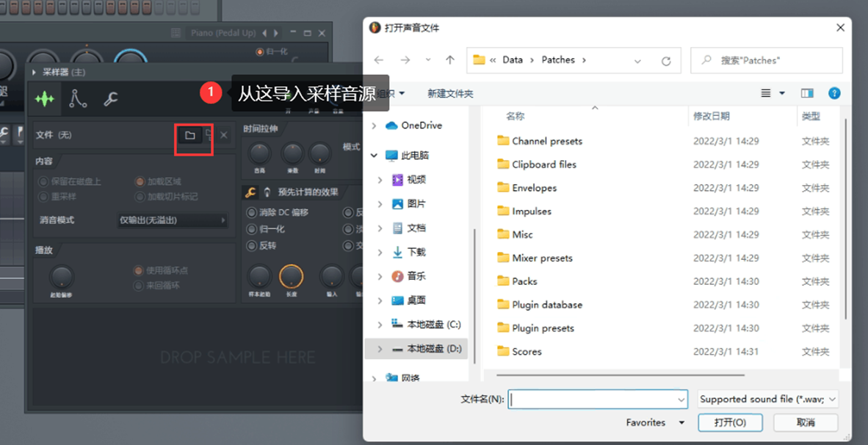Click the orange-ringed 长度 knob
This screenshot has height=445, width=868.
[x=292, y=277]
